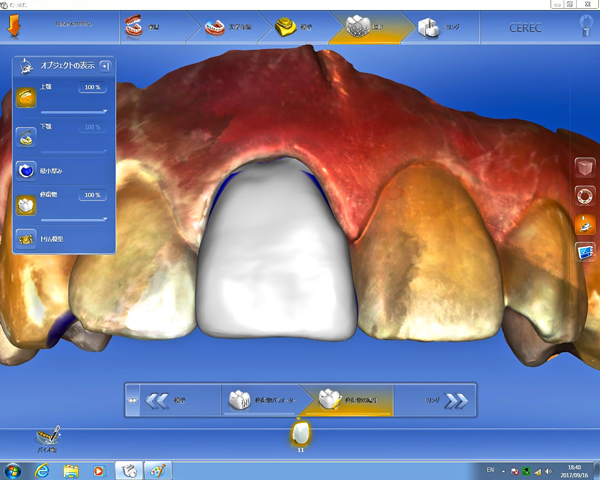Screen dimensions: 600x480
Task: Switch to CEREC app in taskbar
Action: click(x=129, y=471)
